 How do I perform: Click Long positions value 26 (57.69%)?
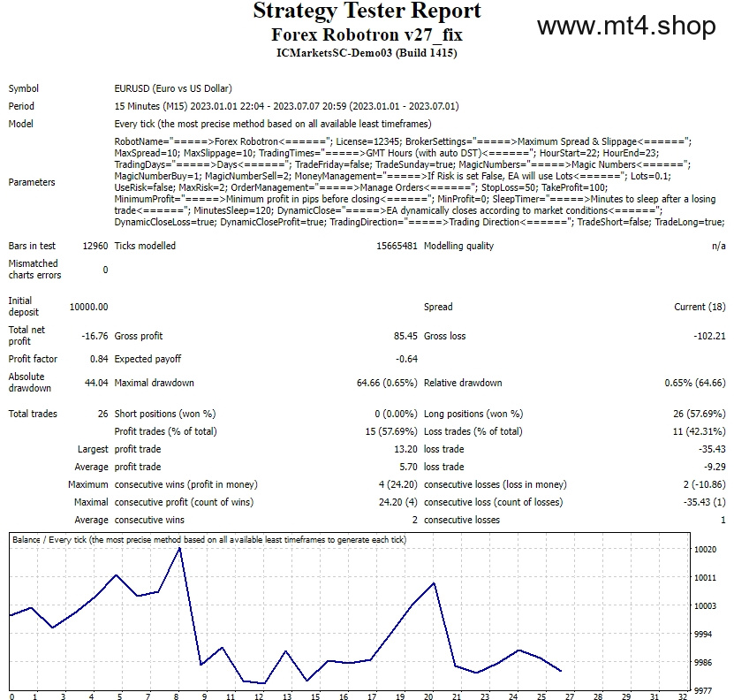[x=700, y=414]
